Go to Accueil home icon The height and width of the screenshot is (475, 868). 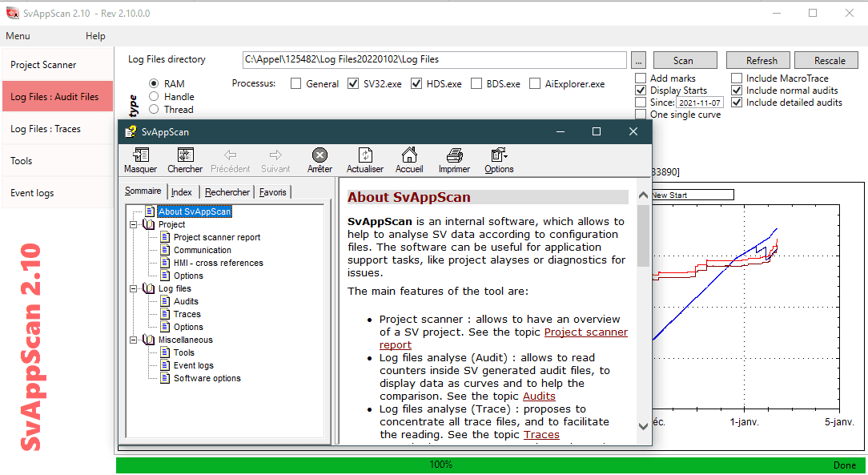click(409, 155)
